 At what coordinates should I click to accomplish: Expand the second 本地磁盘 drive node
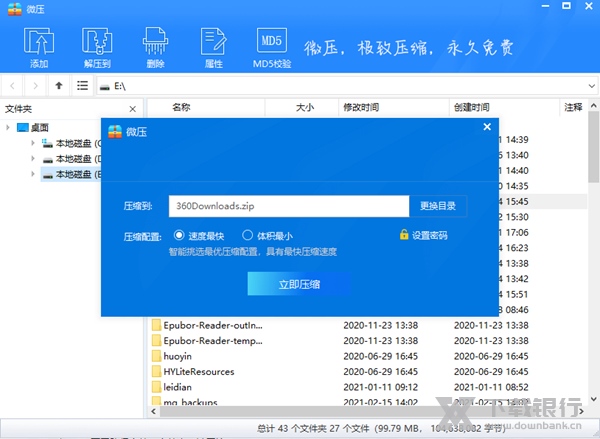(x=33, y=158)
